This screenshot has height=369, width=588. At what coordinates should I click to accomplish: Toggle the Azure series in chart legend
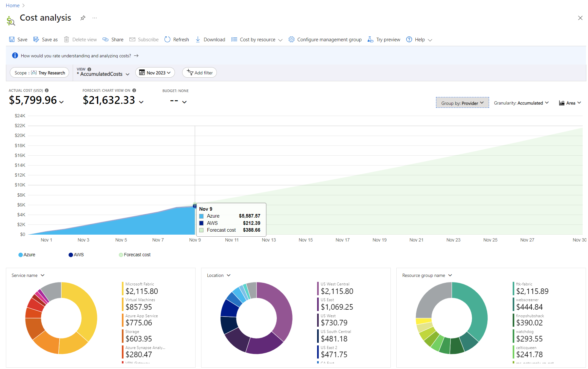coord(27,255)
